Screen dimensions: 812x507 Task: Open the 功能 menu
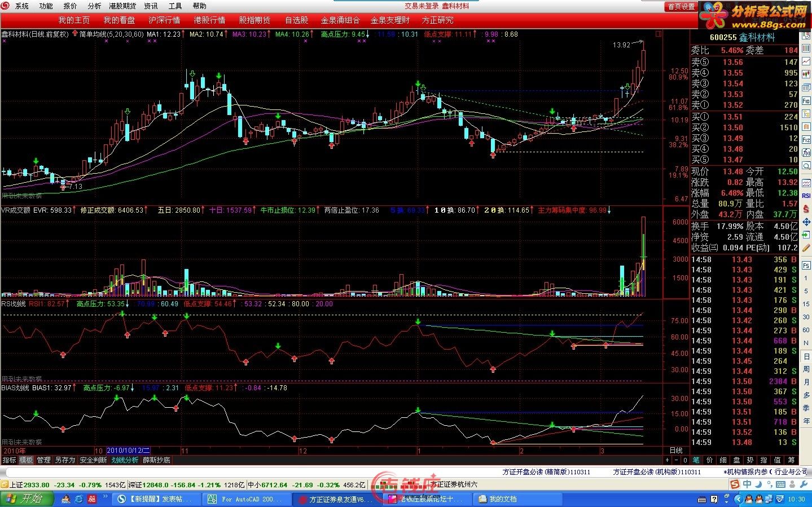46,6
